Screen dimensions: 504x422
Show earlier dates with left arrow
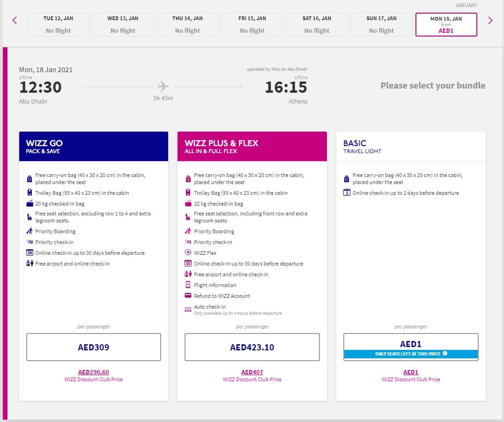tap(15, 21)
